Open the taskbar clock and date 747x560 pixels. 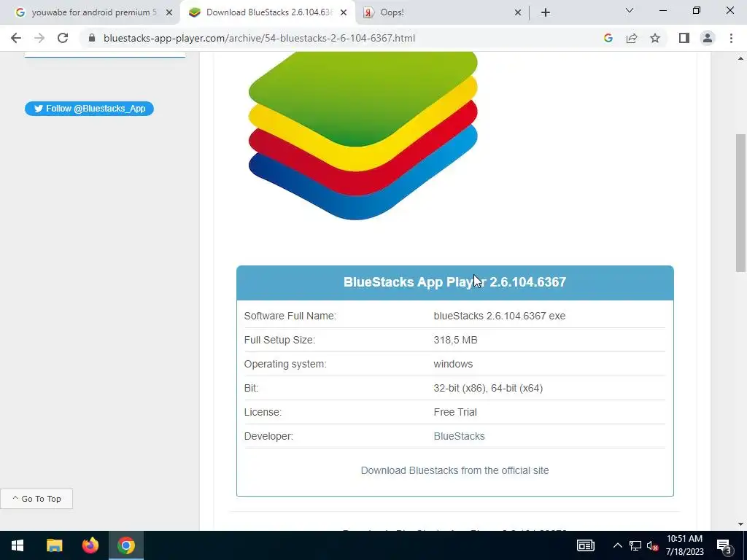tap(684, 545)
